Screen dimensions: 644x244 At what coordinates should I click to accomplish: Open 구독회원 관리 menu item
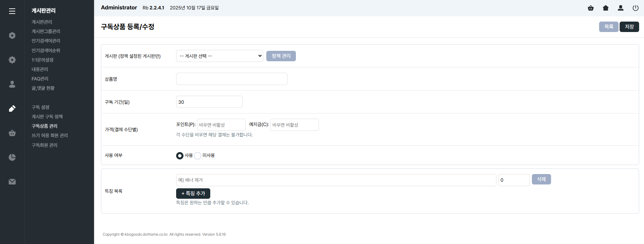(45, 145)
